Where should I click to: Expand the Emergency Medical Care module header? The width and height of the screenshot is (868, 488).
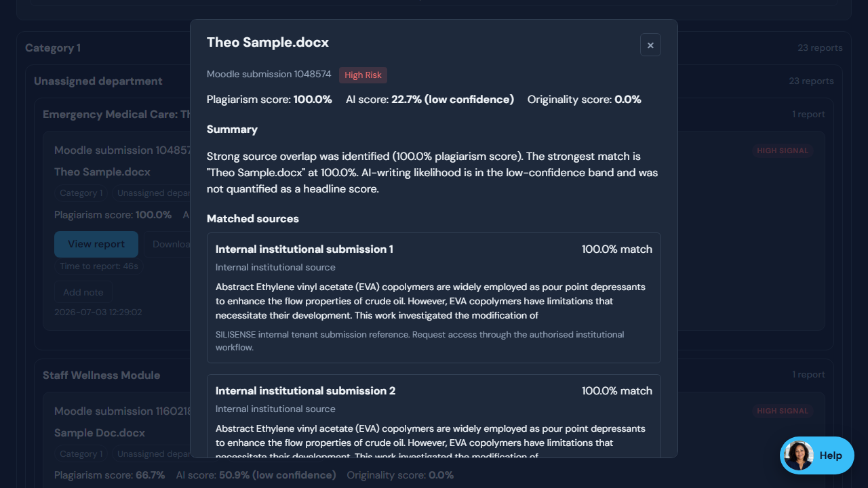coord(117,115)
